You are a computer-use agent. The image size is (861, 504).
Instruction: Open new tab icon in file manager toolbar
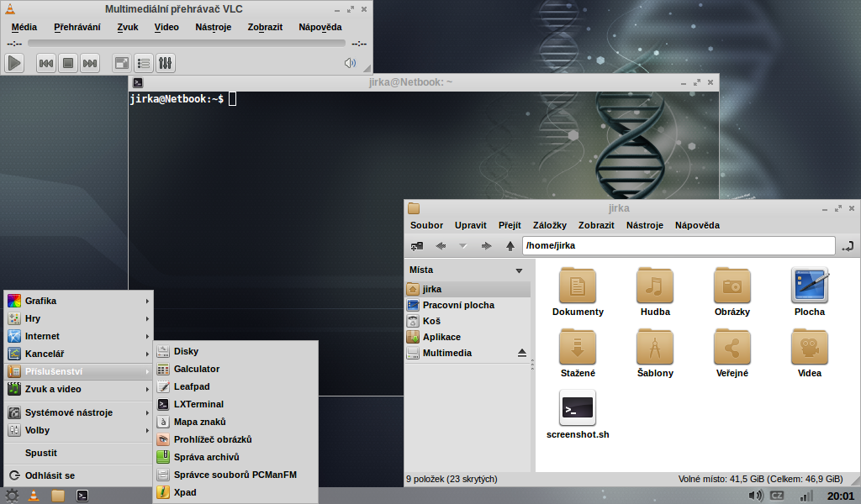[x=417, y=245]
